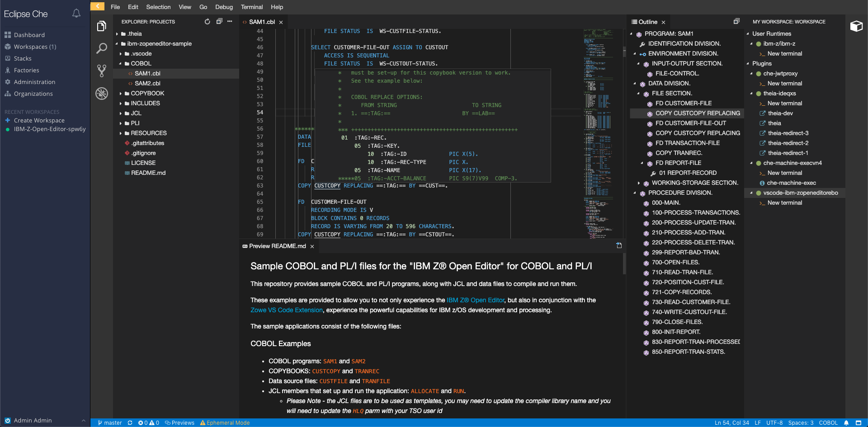Open the errors and warnings counter
Viewport: 868px width, 427px height.
[149, 423]
